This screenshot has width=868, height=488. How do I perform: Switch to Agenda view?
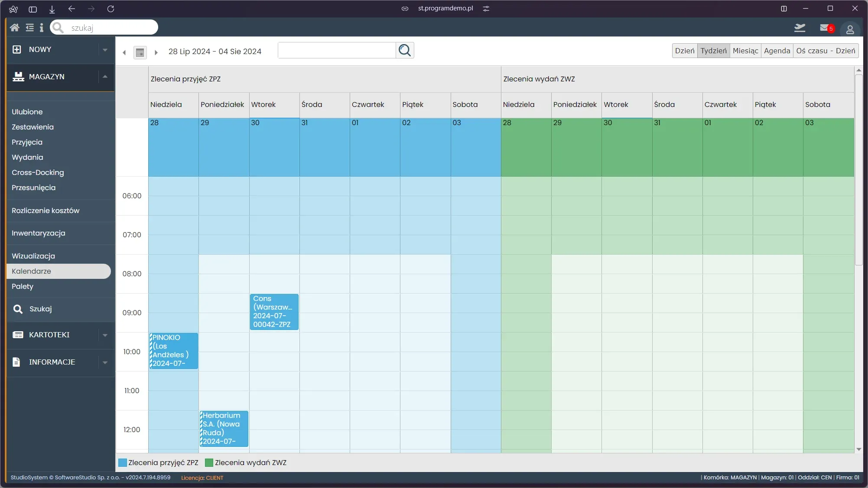(x=777, y=51)
